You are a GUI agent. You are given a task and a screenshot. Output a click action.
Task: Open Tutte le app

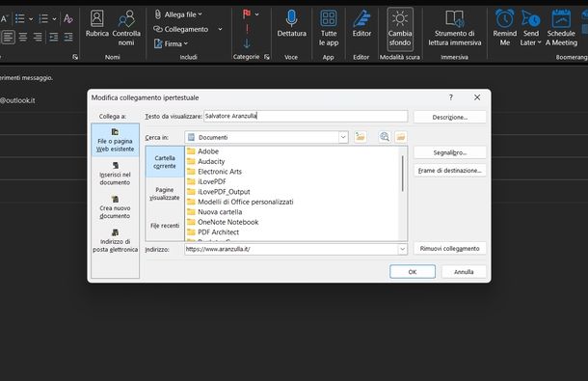pos(329,27)
